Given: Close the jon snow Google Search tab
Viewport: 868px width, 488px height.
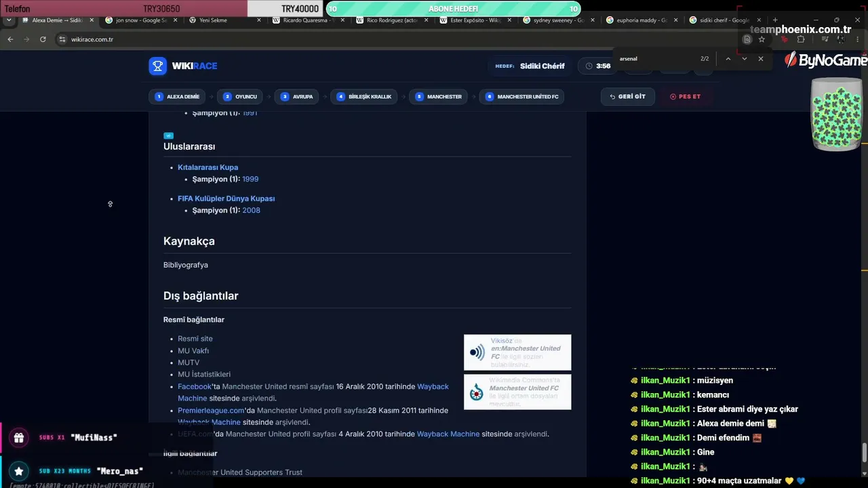Looking at the screenshot, I should click(174, 20).
